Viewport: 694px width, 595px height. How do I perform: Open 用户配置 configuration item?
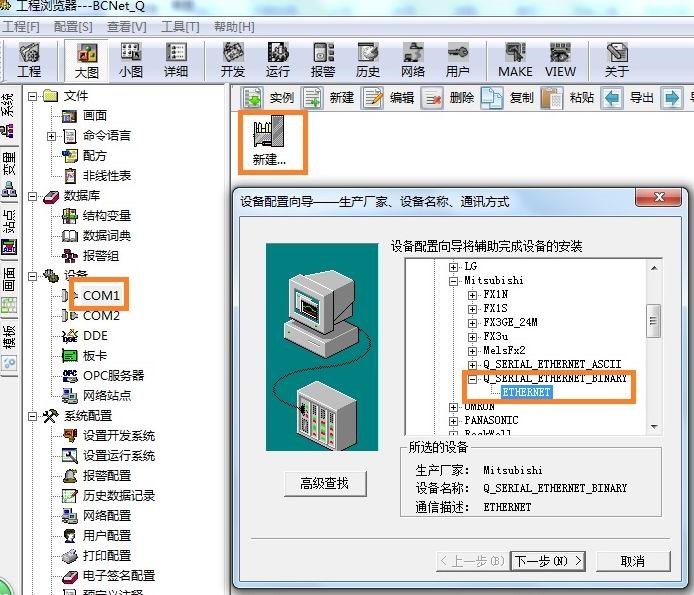click(x=107, y=536)
